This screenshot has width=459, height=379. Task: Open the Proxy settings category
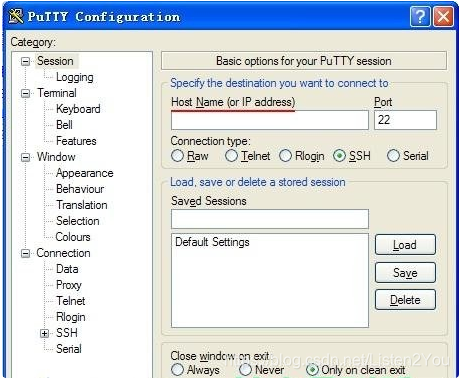coord(69,285)
